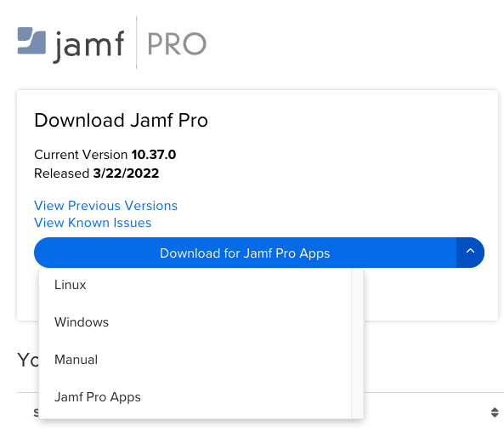The width and height of the screenshot is (504, 432).
Task: Click the partially hidden heading starting with Yo
Action: tap(28, 360)
